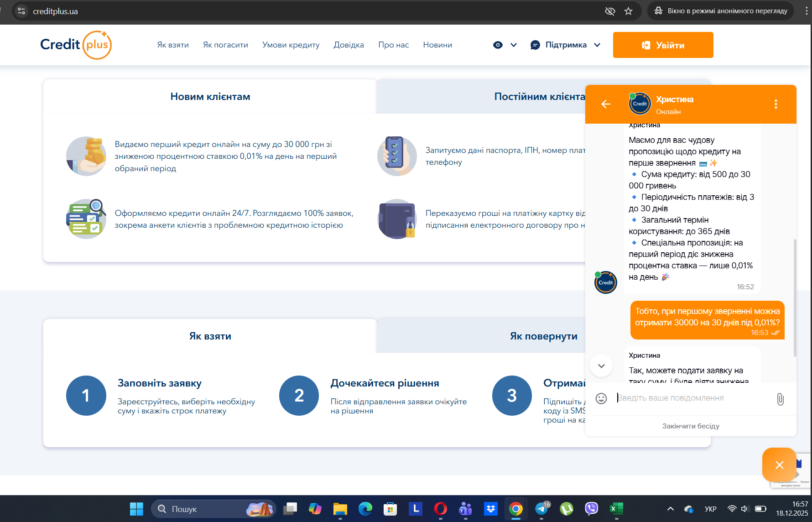
Task: Open the Умови кредиту navigation link
Action: click(x=291, y=45)
